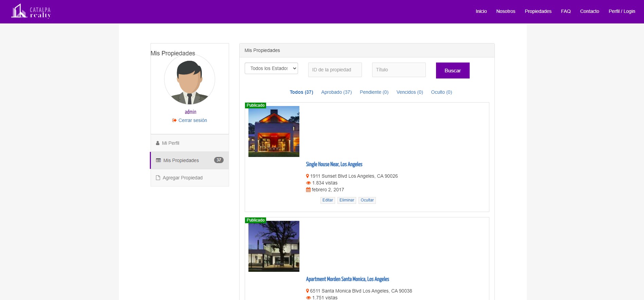Open the Contacto page
Viewport: 644px width, 300px height.
click(x=590, y=11)
